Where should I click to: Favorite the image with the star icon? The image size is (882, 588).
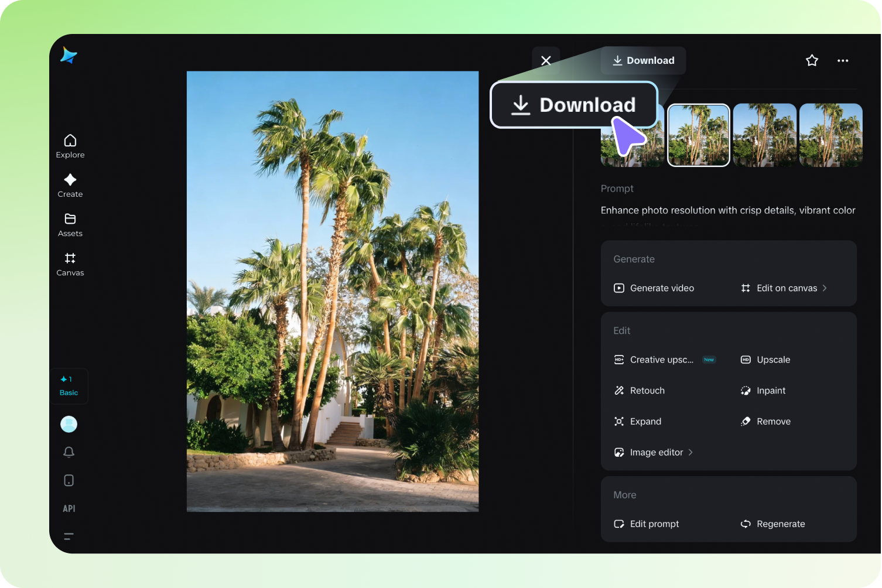pyautogui.click(x=812, y=60)
